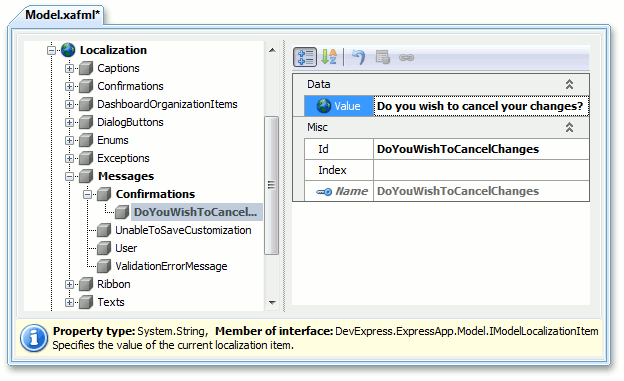Collapse the Localization root node

[x=51, y=51]
